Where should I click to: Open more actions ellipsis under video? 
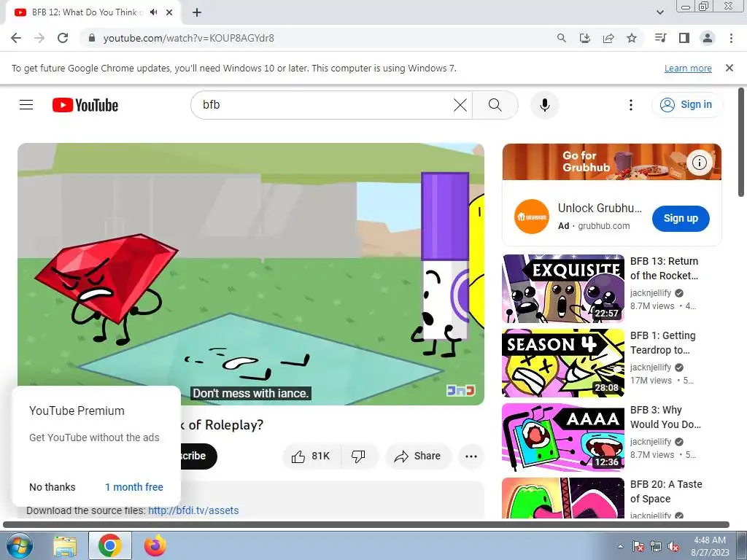[471, 456]
